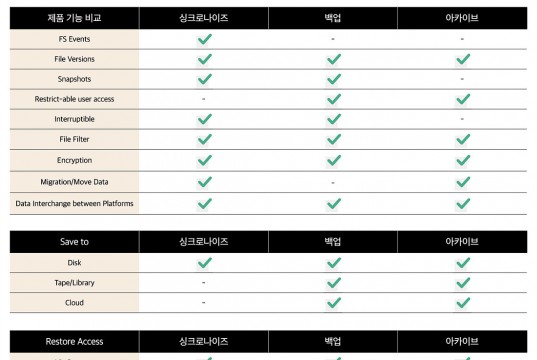537x360 pixels.
Task: Click the Interruptible checkmark under 싱크로나이즈
Action: [204, 119]
